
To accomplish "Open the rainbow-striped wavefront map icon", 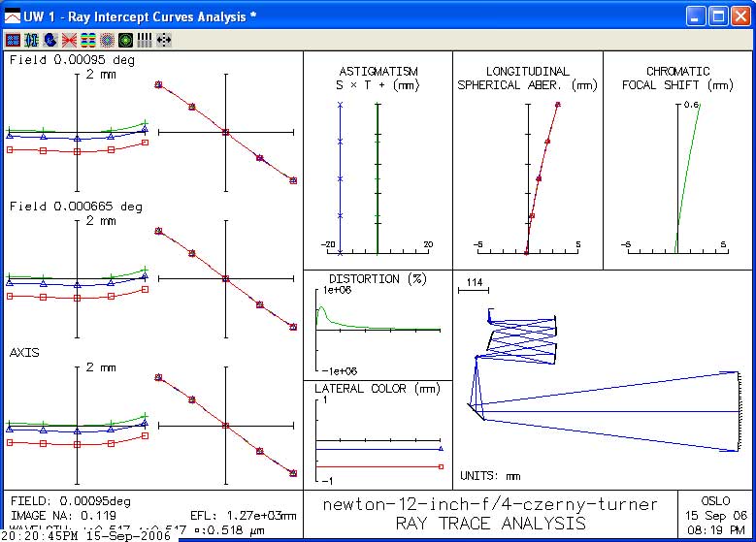I will click(x=87, y=40).
